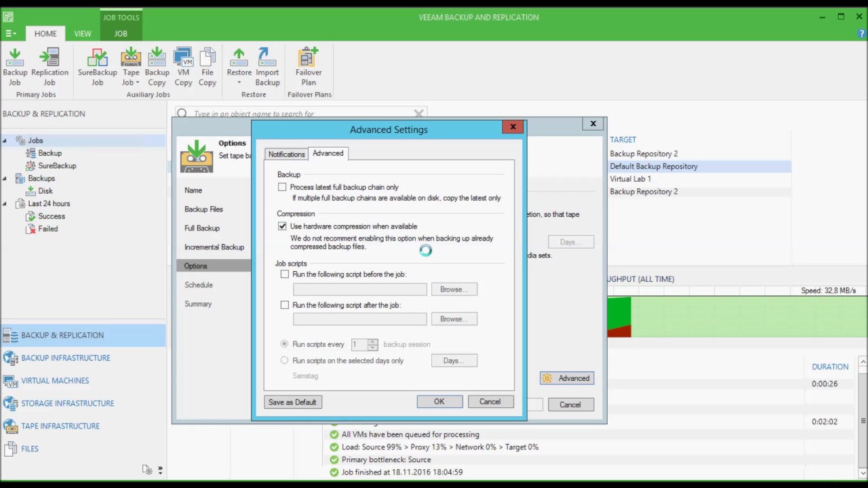Open the VIEW ribbon tab
Image resolution: width=868 pixels, height=488 pixels.
(83, 33)
